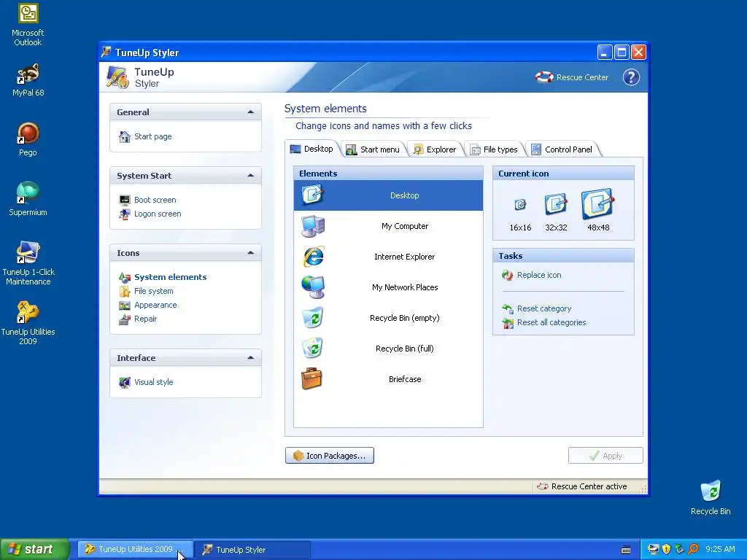This screenshot has height=560, width=747.
Task: Switch to the Control Panel tab
Action: 562,149
